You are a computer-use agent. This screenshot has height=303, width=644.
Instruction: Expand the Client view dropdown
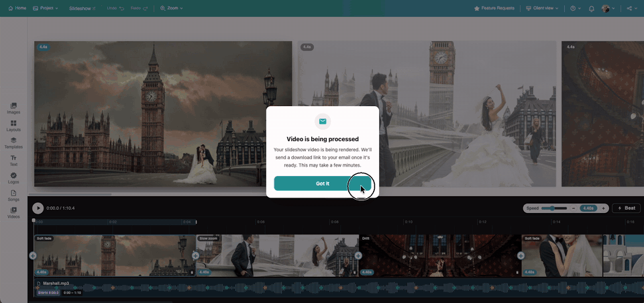coord(542,8)
